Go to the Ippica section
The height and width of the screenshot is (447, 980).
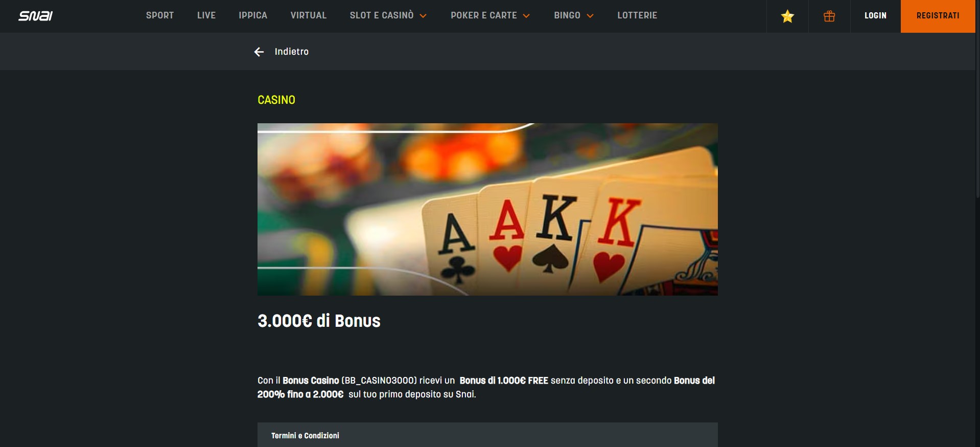253,15
